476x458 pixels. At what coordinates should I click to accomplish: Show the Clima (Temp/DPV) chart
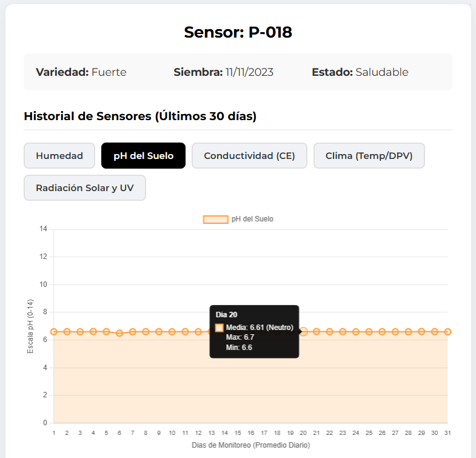coord(369,155)
